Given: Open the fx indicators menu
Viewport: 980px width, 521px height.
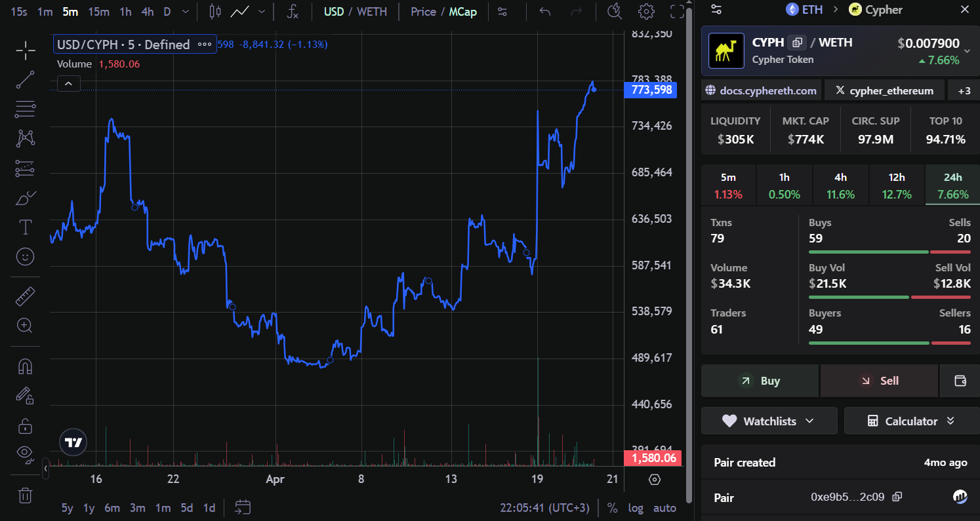Looking at the screenshot, I should pos(293,11).
